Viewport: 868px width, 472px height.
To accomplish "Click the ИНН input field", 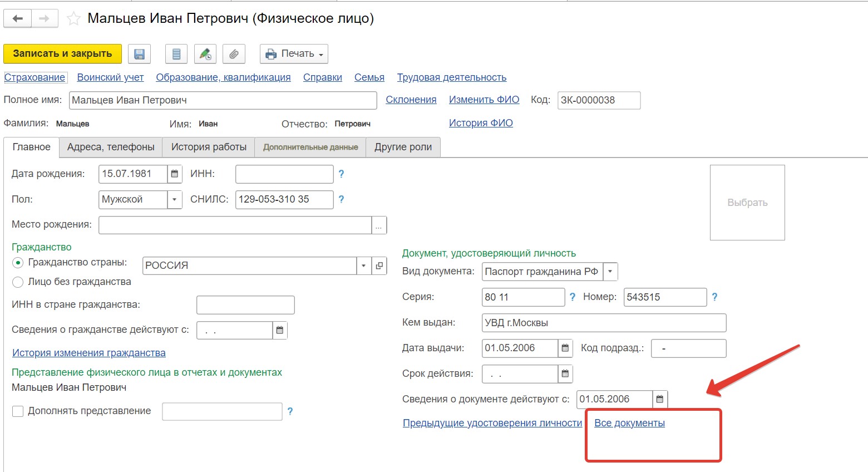I will [284, 174].
